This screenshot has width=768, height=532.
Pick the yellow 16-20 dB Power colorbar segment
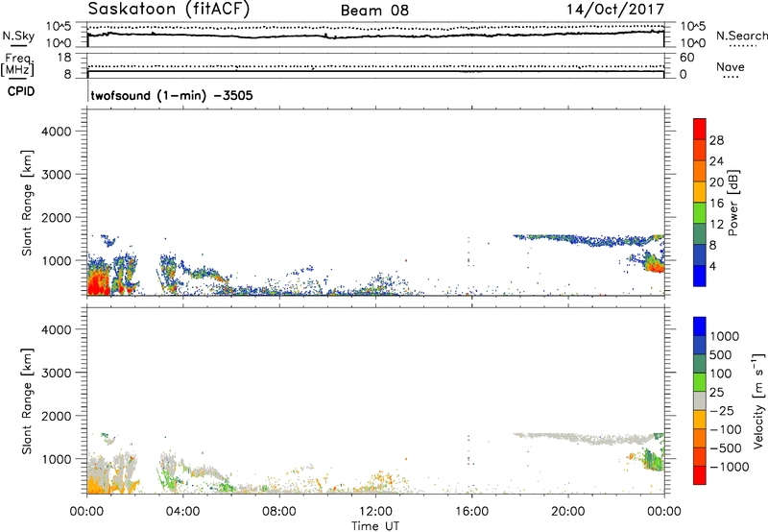[700, 192]
